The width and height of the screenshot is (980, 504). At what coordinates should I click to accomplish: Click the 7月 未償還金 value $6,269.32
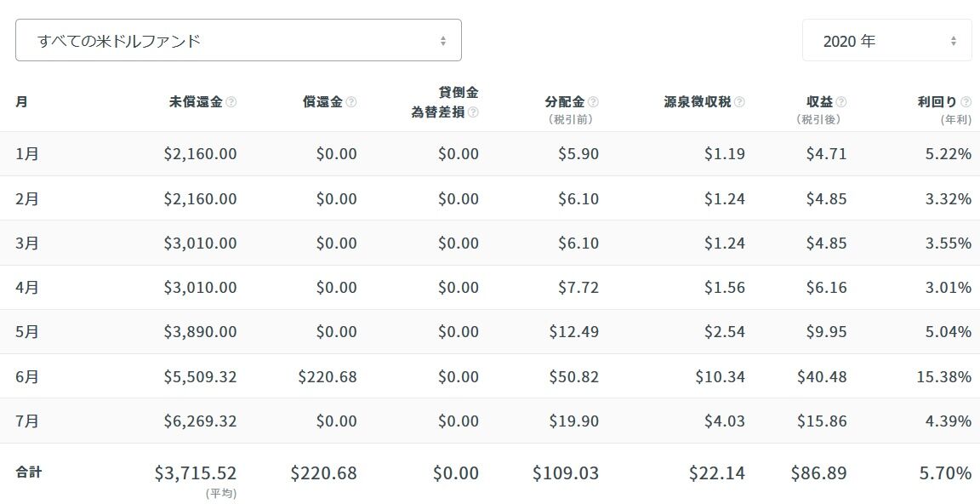pyautogui.click(x=201, y=421)
